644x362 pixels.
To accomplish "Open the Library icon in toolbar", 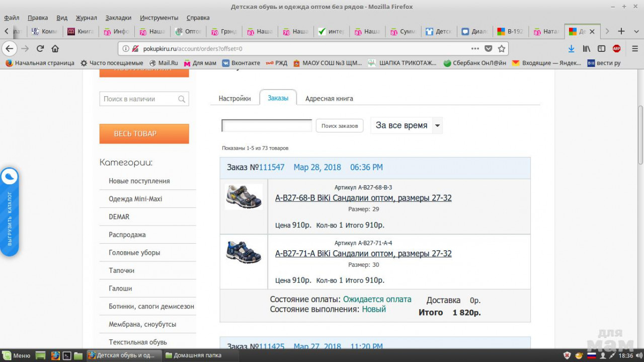I will tap(586, 49).
